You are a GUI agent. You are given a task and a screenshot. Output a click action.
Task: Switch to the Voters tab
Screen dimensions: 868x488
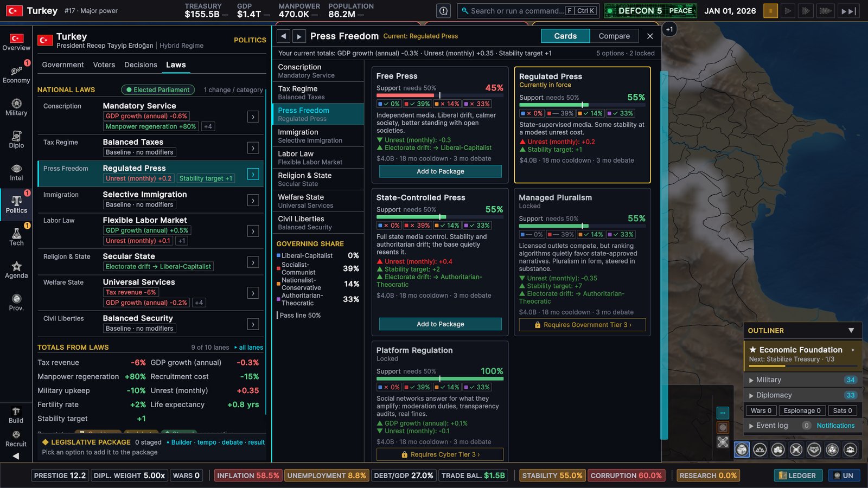click(104, 65)
